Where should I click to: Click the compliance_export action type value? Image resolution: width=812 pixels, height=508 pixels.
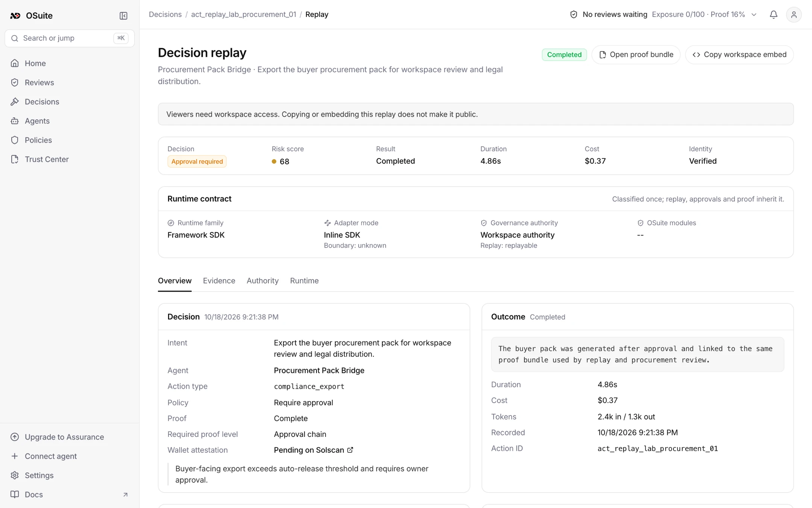(309, 386)
